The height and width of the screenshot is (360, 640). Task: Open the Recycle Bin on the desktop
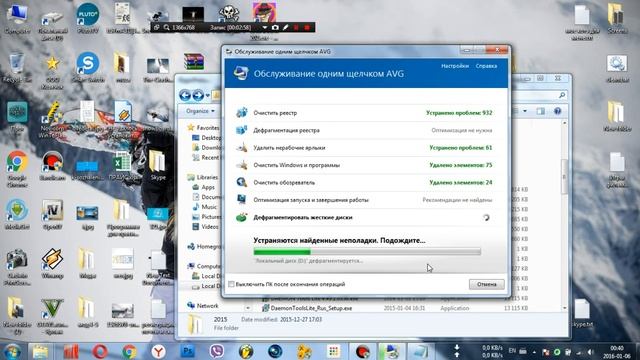(16, 67)
